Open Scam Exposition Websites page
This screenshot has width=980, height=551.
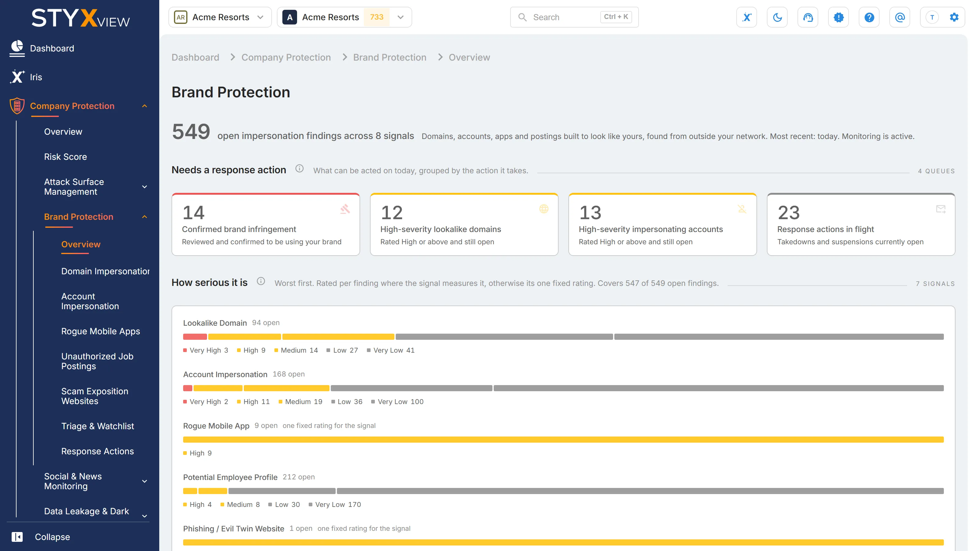click(x=95, y=396)
